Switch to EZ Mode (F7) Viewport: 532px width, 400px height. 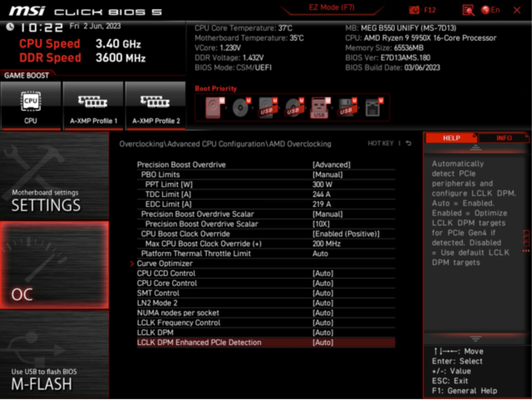coord(331,7)
